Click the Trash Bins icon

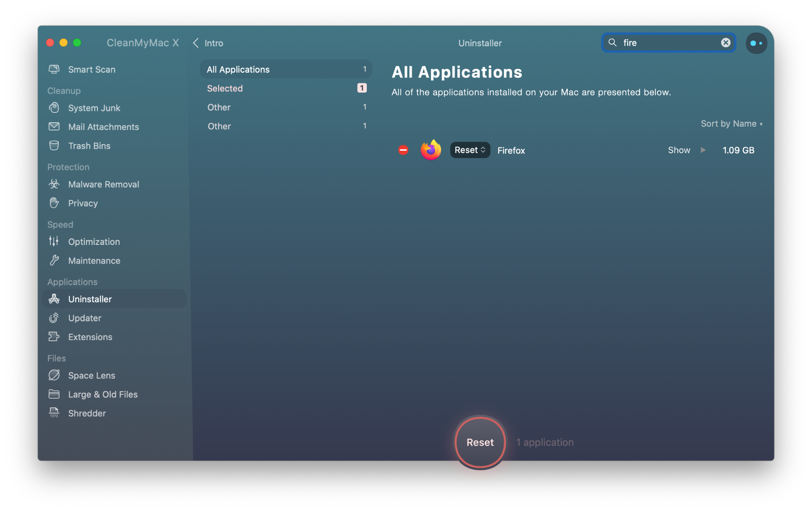[54, 145]
